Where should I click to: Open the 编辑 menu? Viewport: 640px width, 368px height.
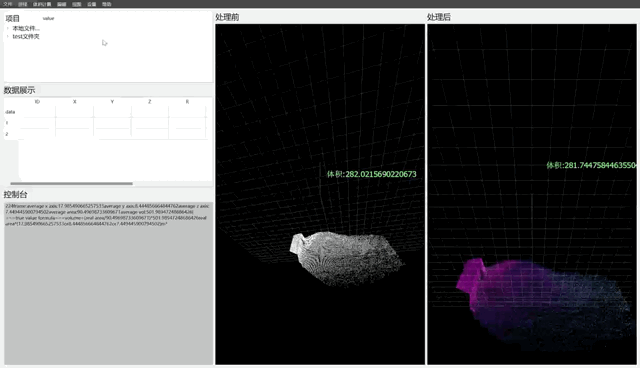pos(62,4)
